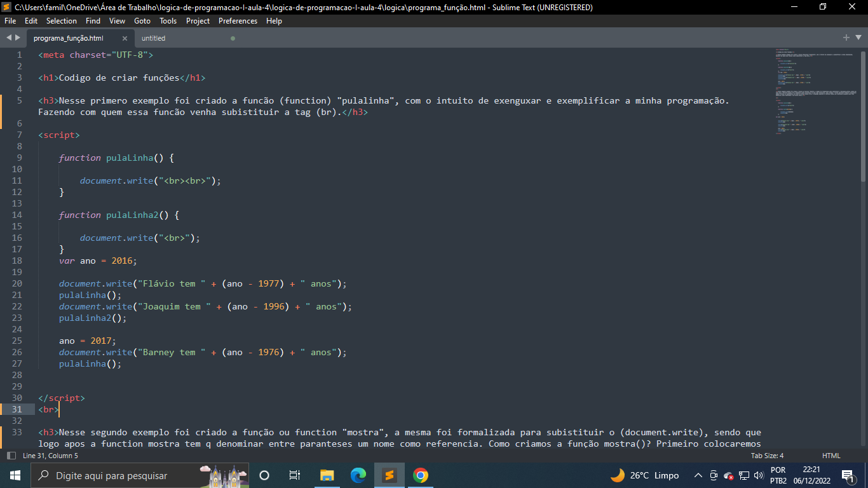Open the HTML syntax selector
Viewport: 868px width, 488px height.
coord(831,456)
